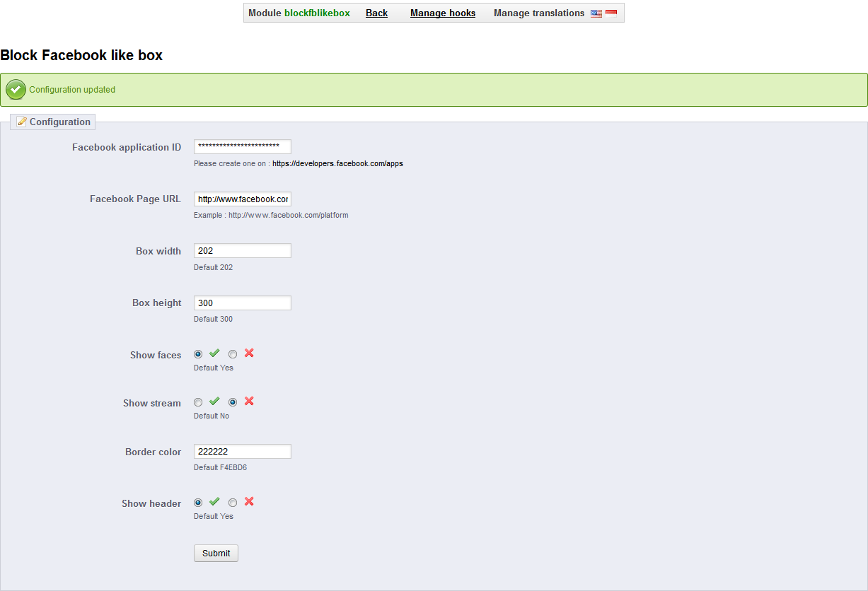Click the 'Facebook Page URL' label
Screen dimensions: 868x591
point(135,199)
